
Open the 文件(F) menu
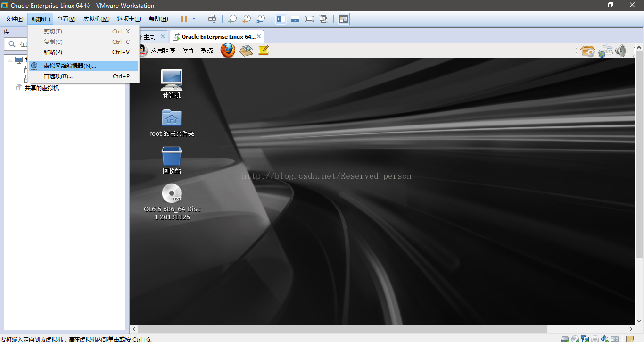[14, 19]
